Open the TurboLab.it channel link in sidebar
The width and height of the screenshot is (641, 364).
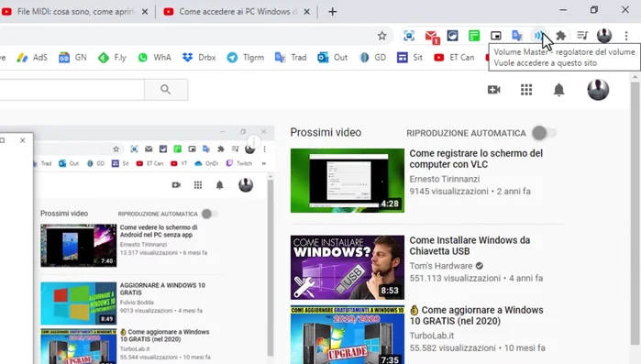(432, 336)
